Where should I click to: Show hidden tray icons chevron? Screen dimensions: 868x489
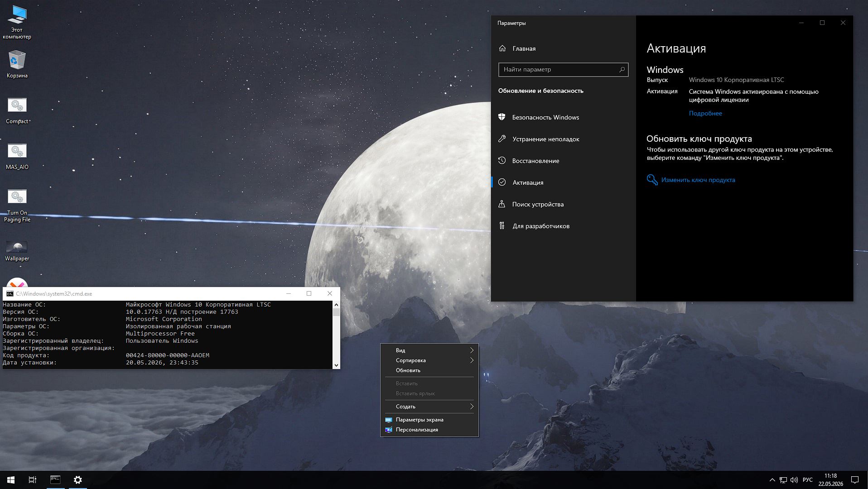coord(772,480)
